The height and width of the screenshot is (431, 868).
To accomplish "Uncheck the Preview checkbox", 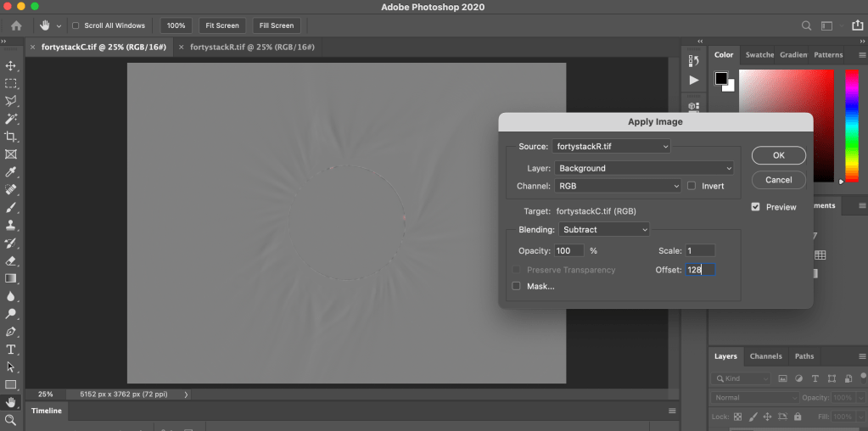I will [x=755, y=207].
